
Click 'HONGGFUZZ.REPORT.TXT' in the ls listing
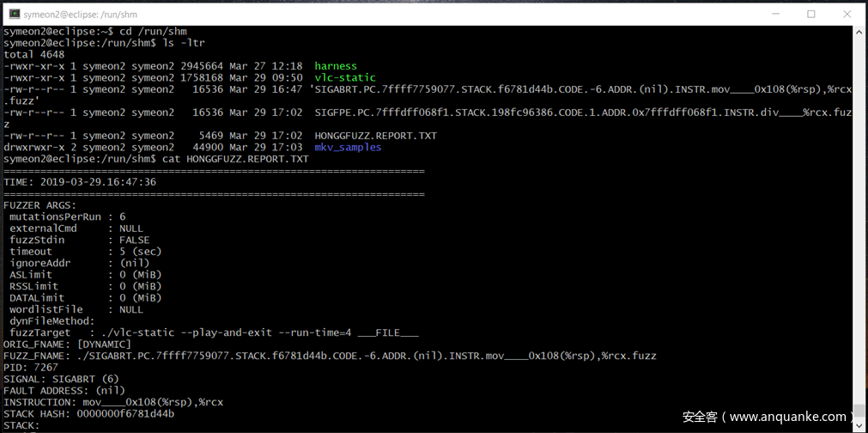[375, 136]
